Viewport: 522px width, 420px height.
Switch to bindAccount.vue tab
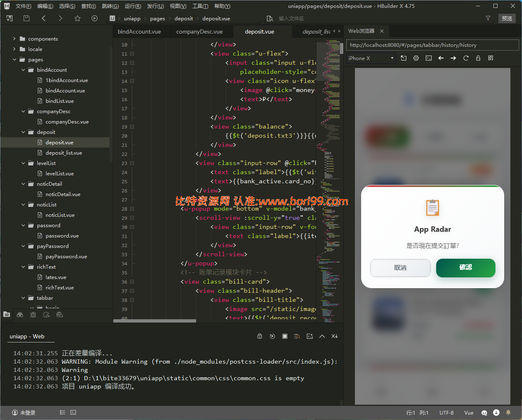139,32
